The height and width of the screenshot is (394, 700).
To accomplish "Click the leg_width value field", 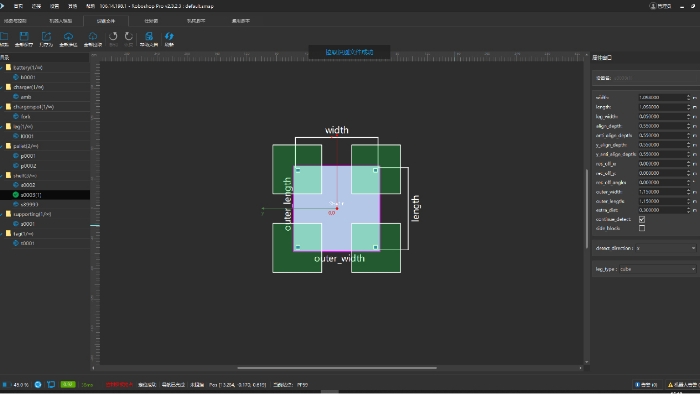I will click(x=662, y=116).
